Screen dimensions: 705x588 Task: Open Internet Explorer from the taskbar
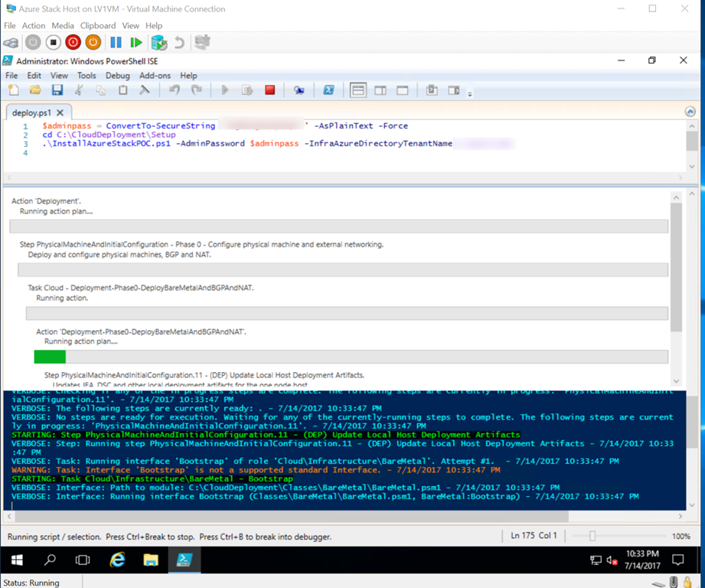[x=117, y=560]
